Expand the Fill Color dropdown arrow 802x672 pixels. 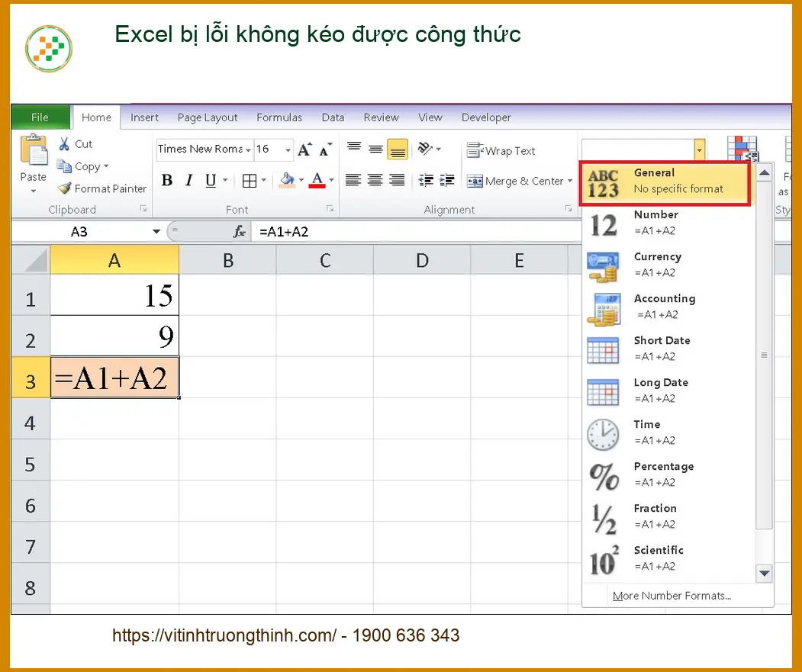tap(301, 180)
